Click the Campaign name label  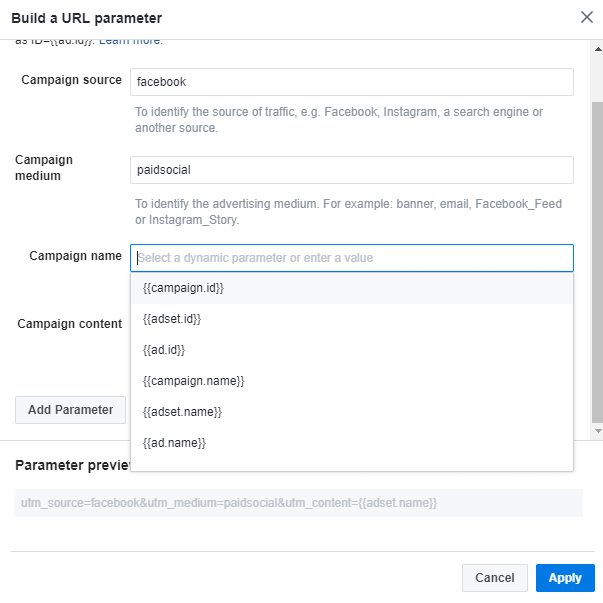(x=75, y=256)
